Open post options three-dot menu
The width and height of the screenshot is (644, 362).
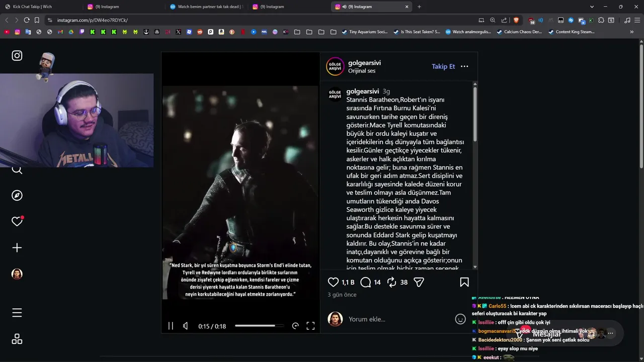464,66
